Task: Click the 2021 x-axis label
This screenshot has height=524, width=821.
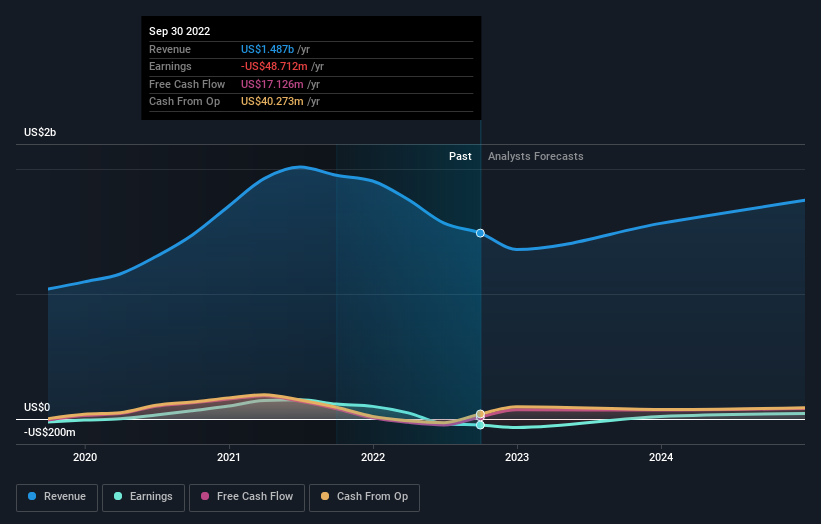Action: tap(229, 457)
